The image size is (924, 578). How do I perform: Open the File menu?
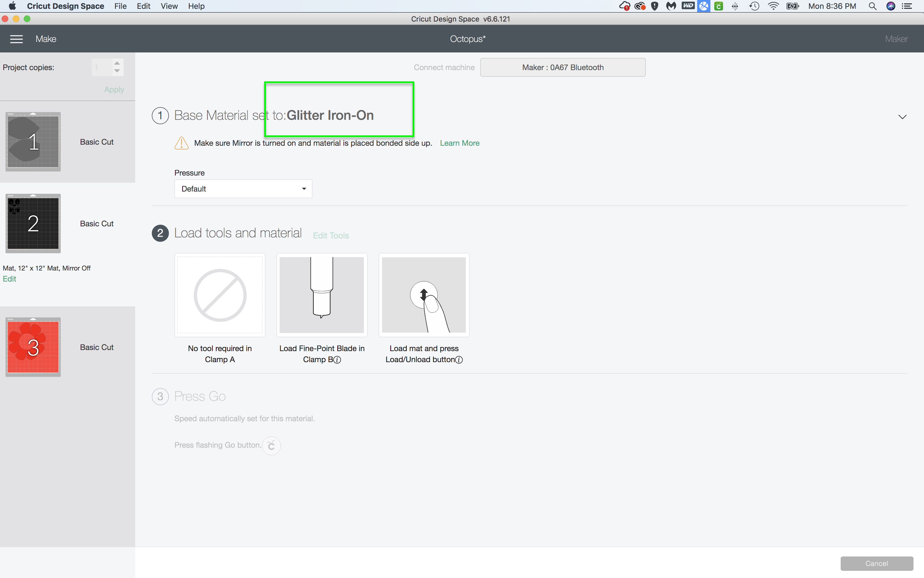coord(120,6)
